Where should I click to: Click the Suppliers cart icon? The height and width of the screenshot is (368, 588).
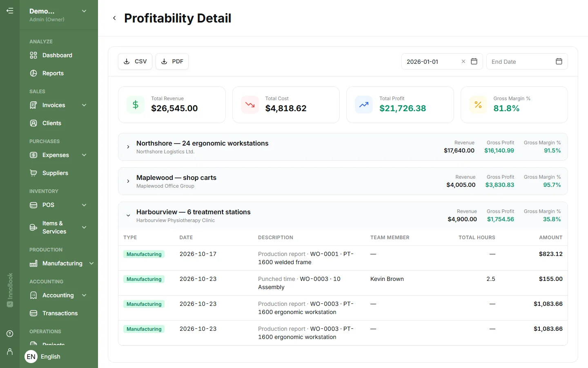[33, 173]
